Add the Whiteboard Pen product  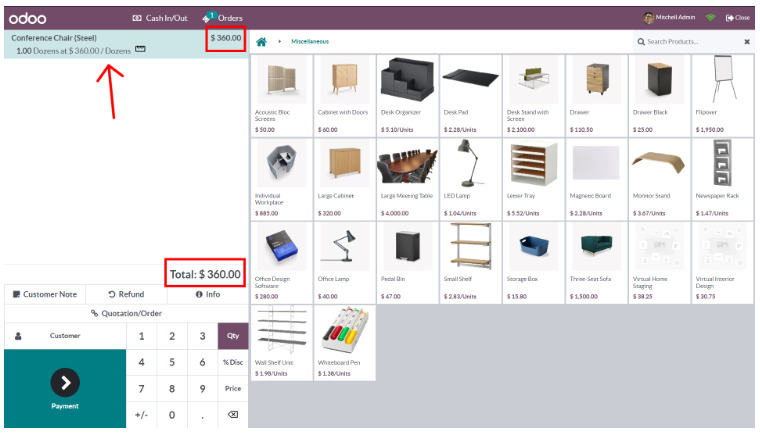344,341
